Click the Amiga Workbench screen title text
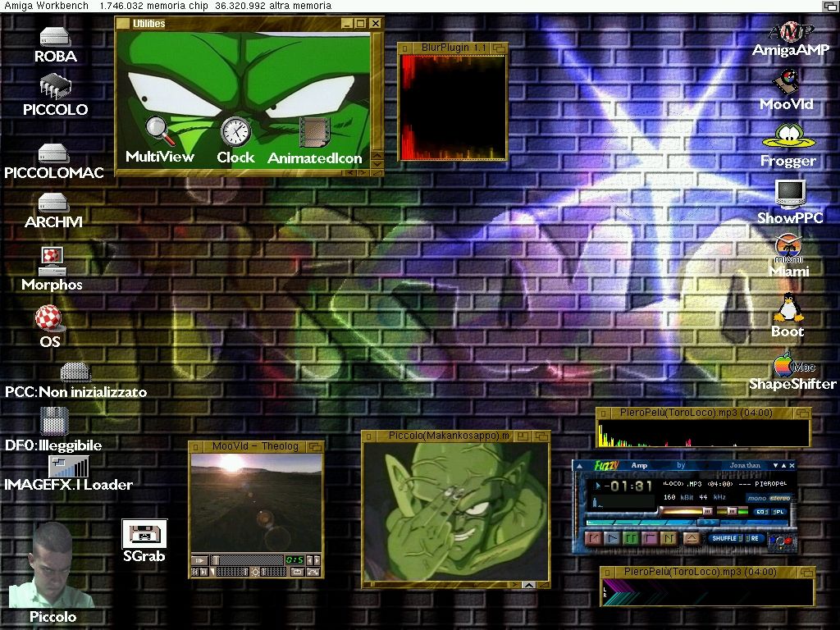This screenshot has width=840, height=630. pyautogui.click(x=47, y=6)
